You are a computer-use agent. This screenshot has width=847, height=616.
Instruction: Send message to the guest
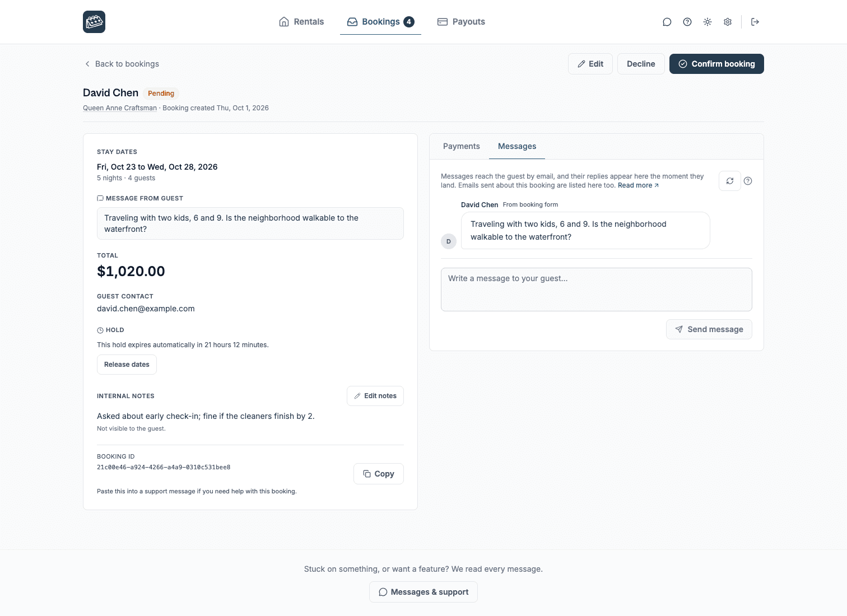[x=709, y=329]
